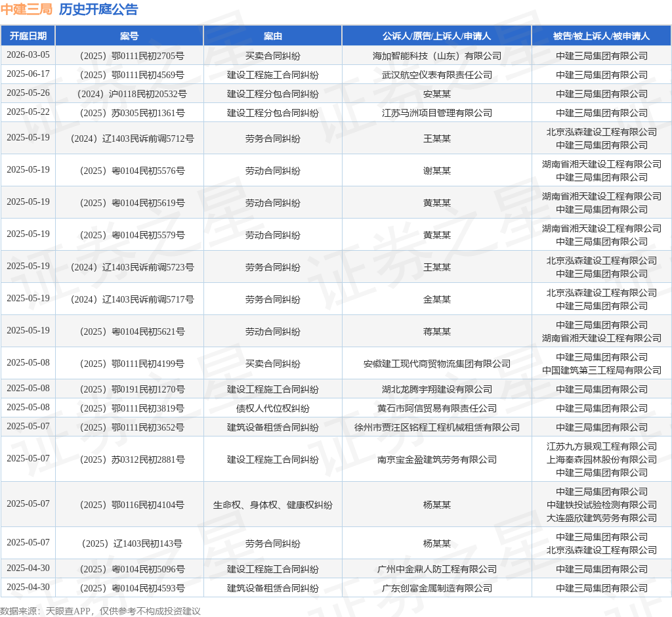Click the 中建三局 title text
The width and height of the screenshot is (672, 617).
tap(26, 9)
